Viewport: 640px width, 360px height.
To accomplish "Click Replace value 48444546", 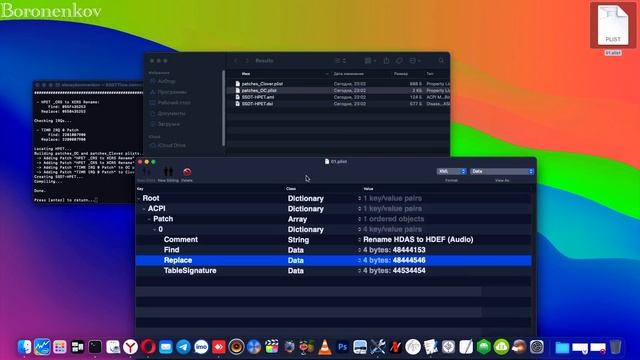I will (x=409, y=260).
